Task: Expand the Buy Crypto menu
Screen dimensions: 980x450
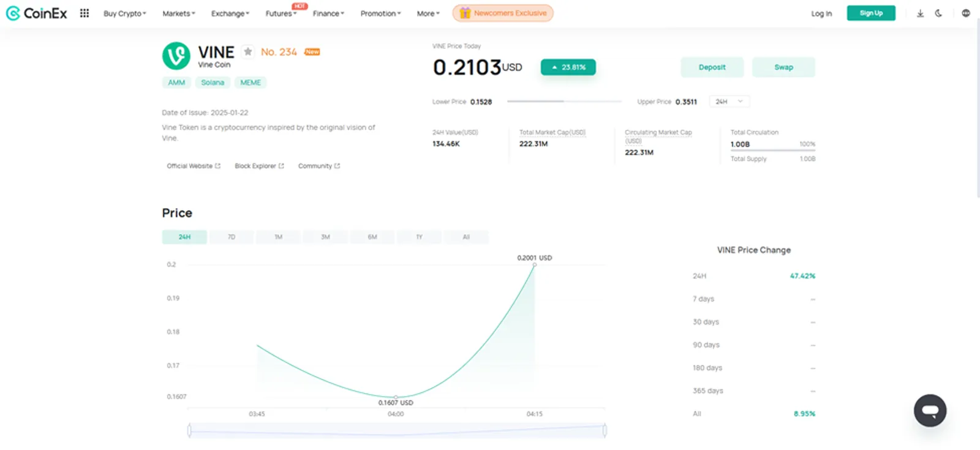Action: click(x=125, y=13)
